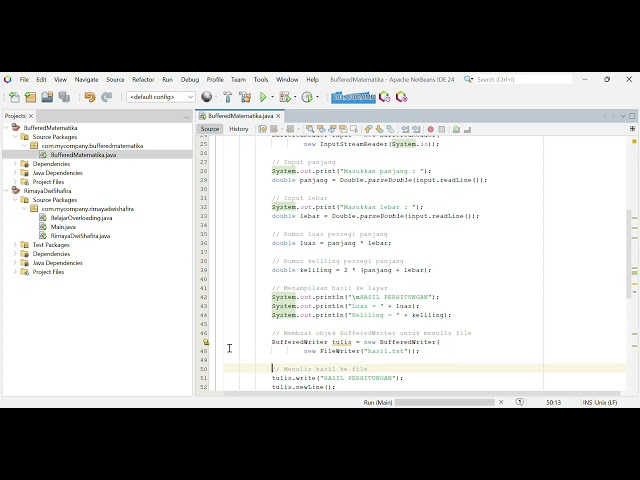
Task: Click the line 47 hint lightbulb icon
Action: pos(206,342)
